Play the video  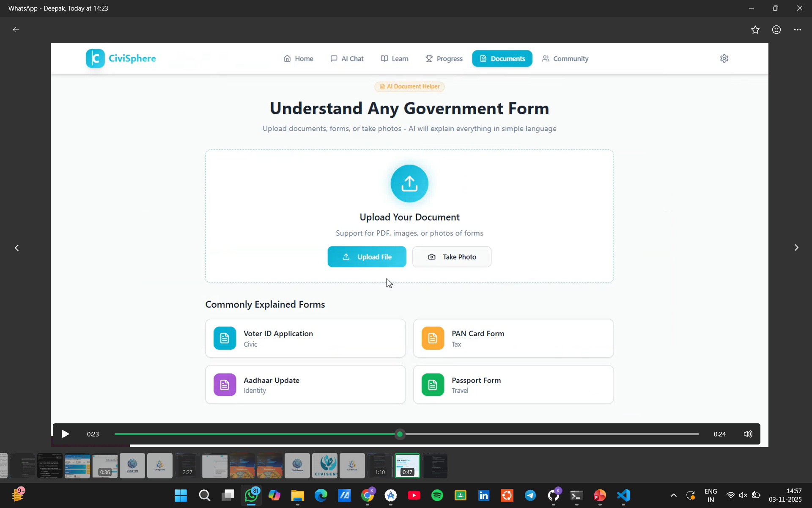click(65, 434)
